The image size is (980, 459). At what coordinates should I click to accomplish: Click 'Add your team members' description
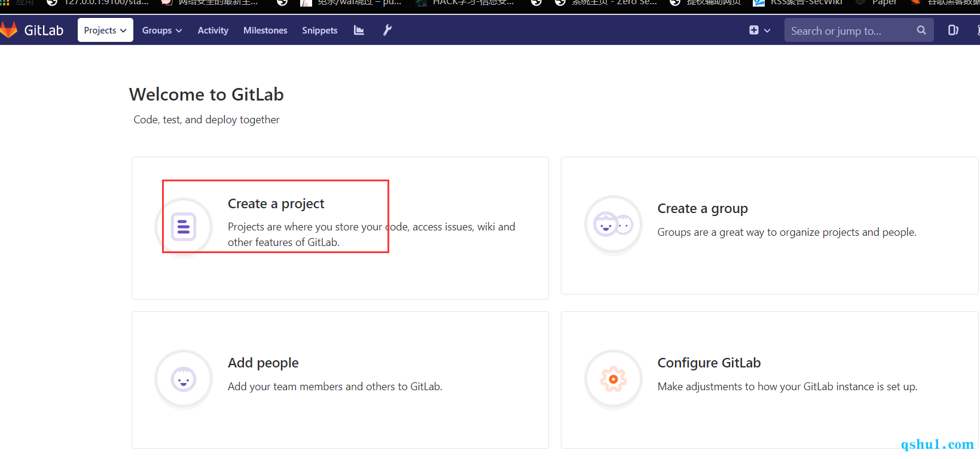coord(335,387)
